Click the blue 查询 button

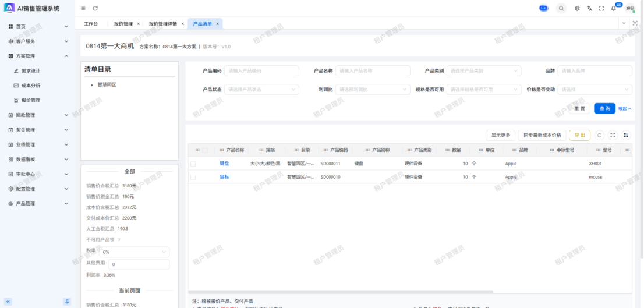point(604,108)
